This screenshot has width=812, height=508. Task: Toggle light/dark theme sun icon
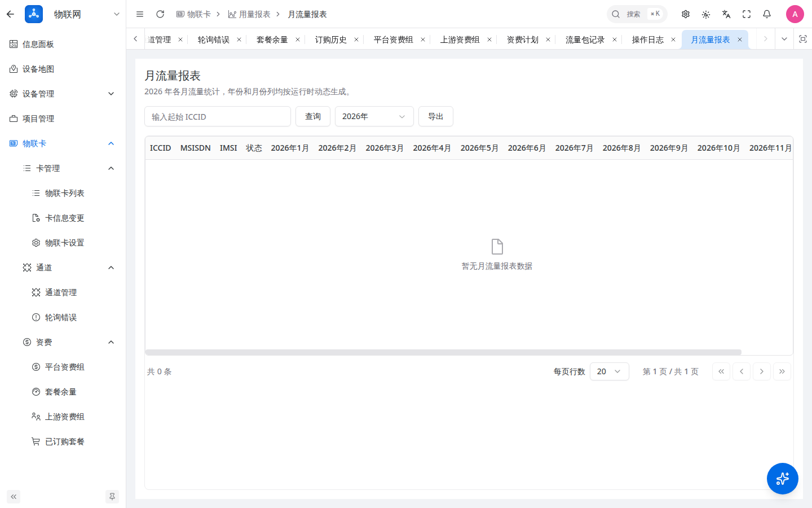(x=706, y=14)
